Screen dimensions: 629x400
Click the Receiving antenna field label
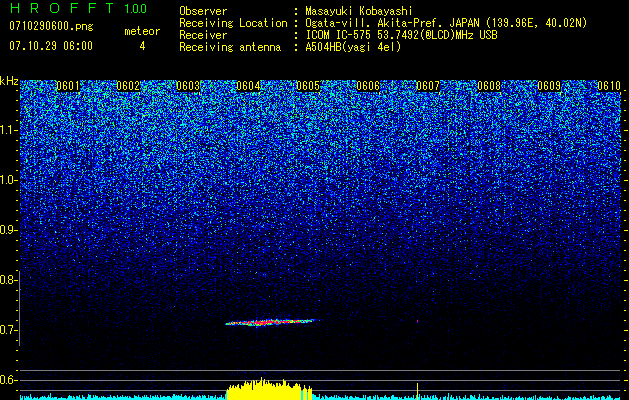click(x=230, y=47)
